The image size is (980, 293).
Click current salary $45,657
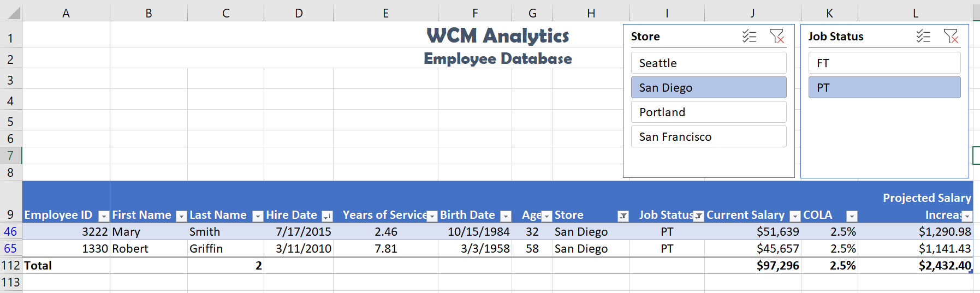(753, 248)
